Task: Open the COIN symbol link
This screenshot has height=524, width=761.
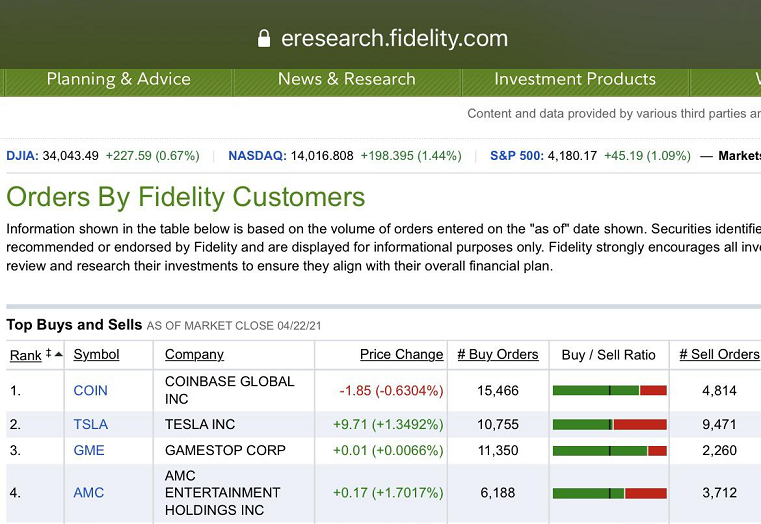Action: 90,391
